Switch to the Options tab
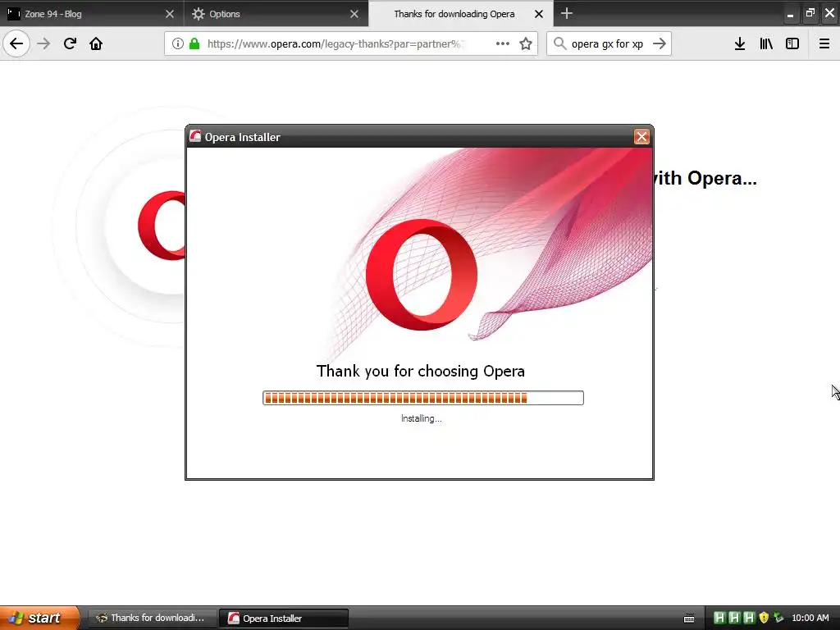Image resolution: width=840 pixels, height=630 pixels. tap(276, 13)
